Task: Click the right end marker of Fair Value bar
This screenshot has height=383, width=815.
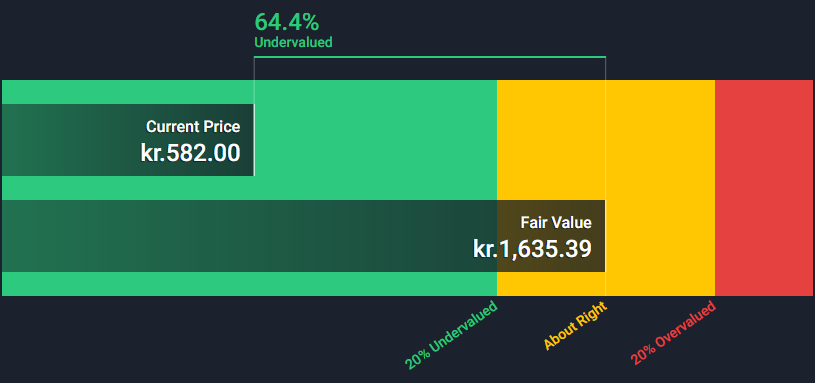Action: [606, 236]
